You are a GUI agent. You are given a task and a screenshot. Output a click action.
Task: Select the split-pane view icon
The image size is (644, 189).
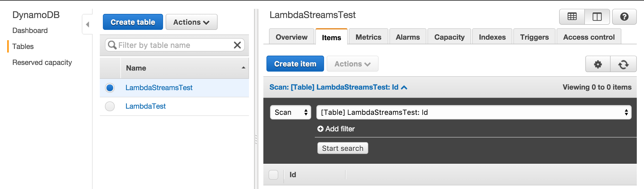[597, 16]
